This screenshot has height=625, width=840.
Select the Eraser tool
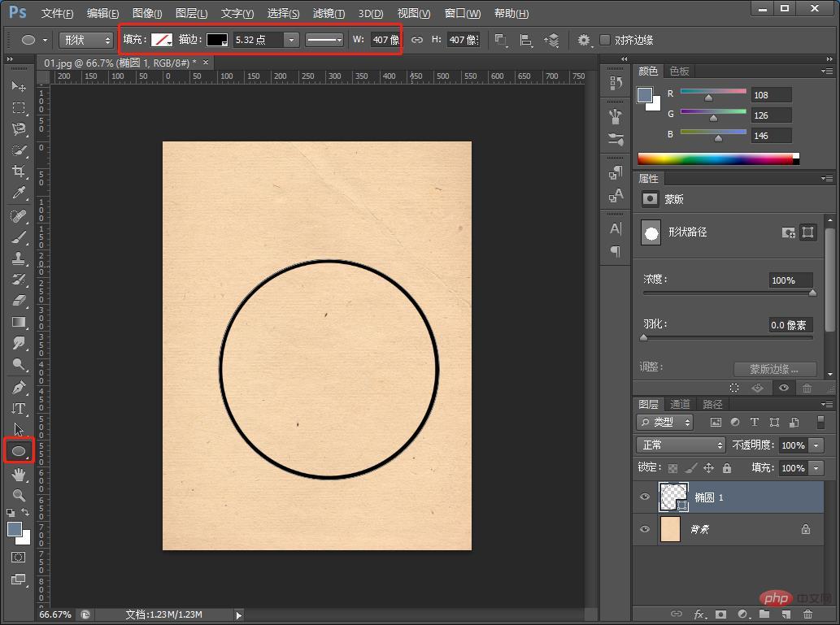point(19,301)
